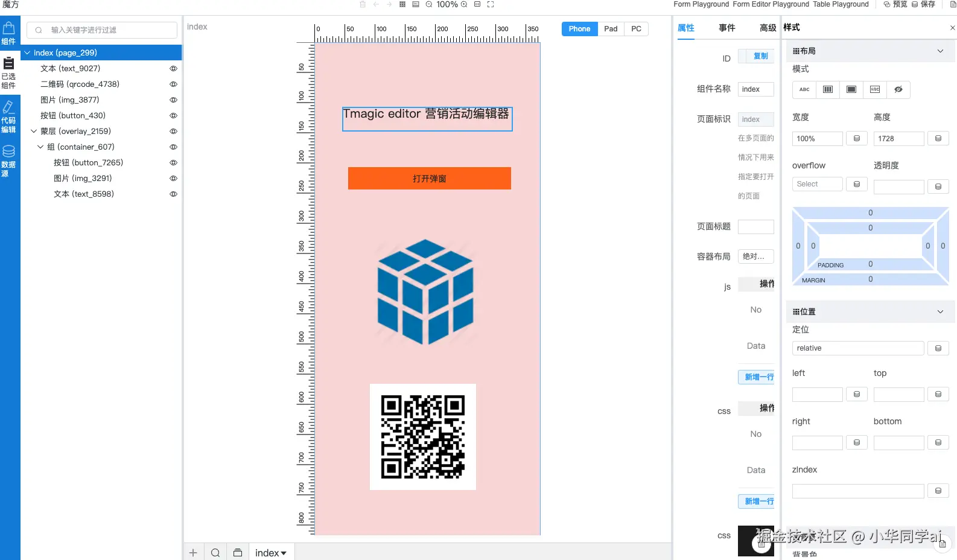Click the 预览 preview button

pyautogui.click(x=895, y=4)
